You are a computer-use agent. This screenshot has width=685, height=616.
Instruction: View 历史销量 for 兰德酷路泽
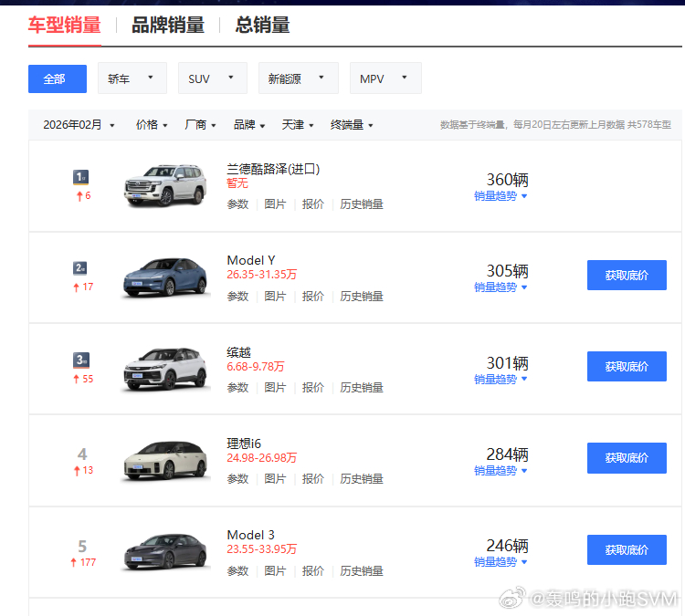coord(362,204)
